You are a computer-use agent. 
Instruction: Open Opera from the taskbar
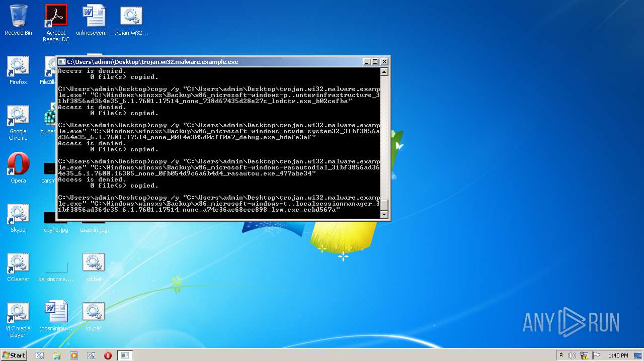pos(108,355)
